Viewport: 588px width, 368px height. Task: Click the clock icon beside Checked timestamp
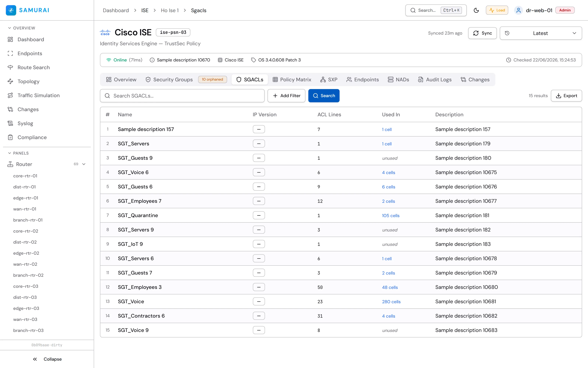click(509, 60)
